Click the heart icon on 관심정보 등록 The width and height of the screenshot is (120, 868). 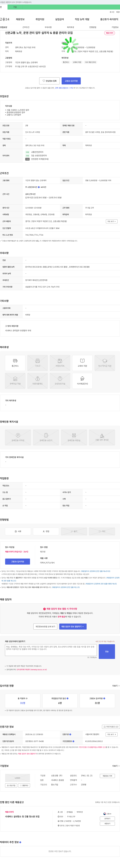pyautogui.click(x=44, y=81)
